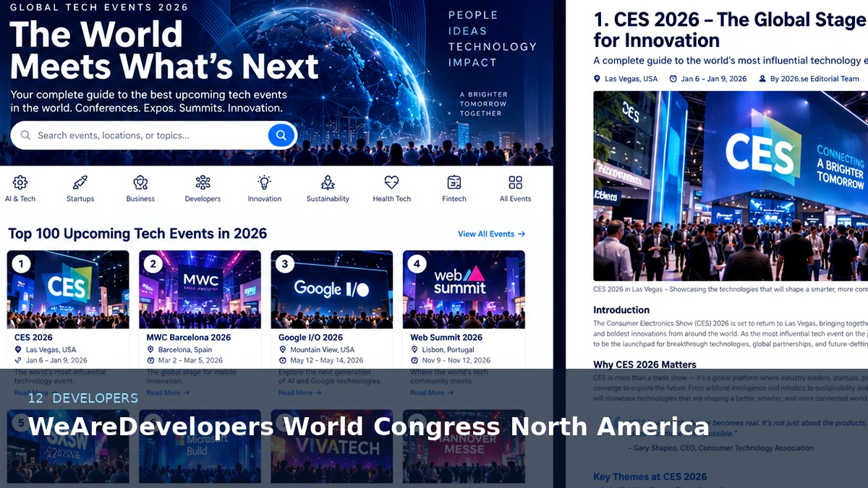The height and width of the screenshot is (488, 868).
Task: Select the Innovation lightbulb icon
Action: (x=265, y=182)
